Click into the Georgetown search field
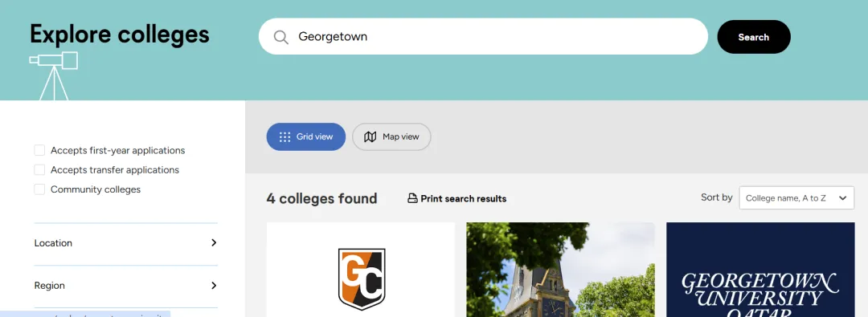The height and width of the screenshot is (317, 868). (483, 36)
